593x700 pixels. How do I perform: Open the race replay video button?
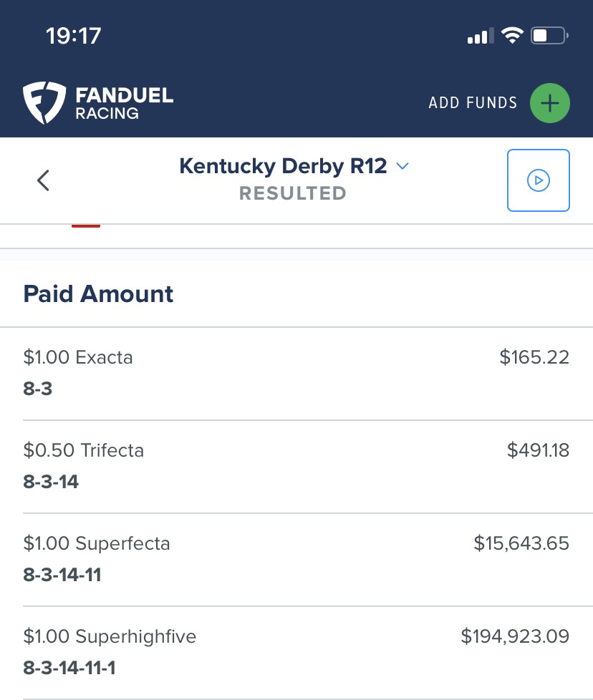point(538,180)
